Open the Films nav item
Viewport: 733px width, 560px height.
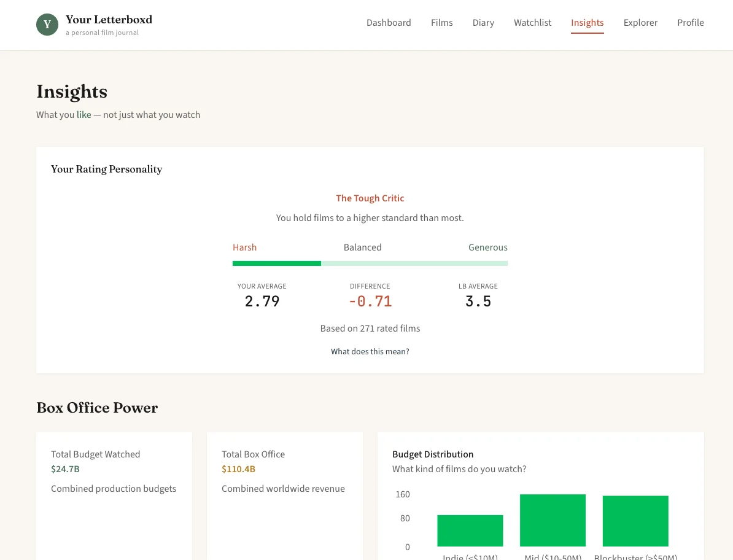point(441,23)
